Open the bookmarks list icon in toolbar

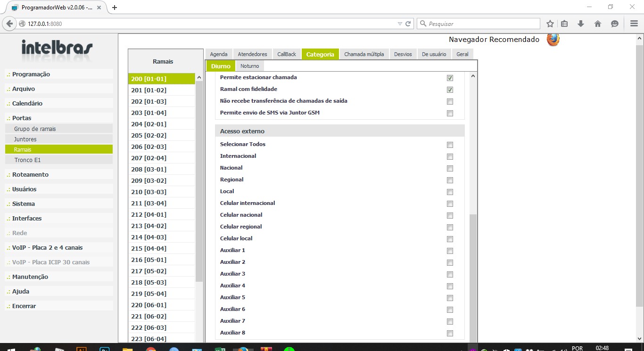pos(564,24)
